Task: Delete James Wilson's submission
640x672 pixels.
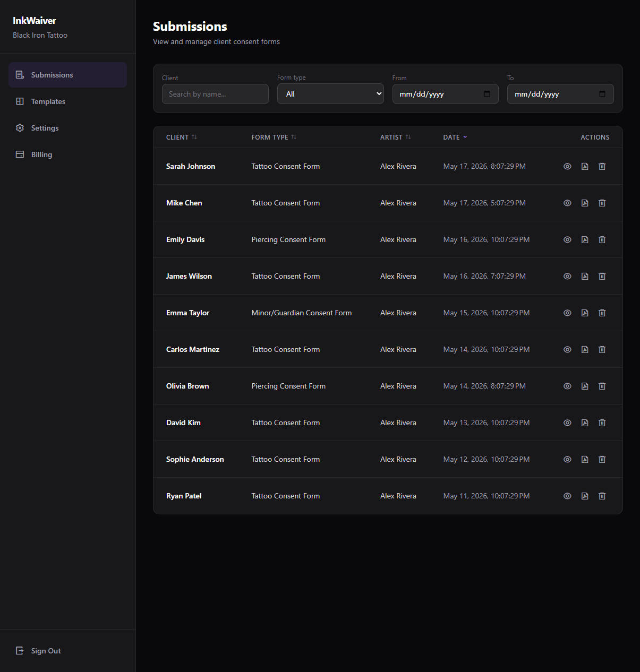Action: coord(602,276)
